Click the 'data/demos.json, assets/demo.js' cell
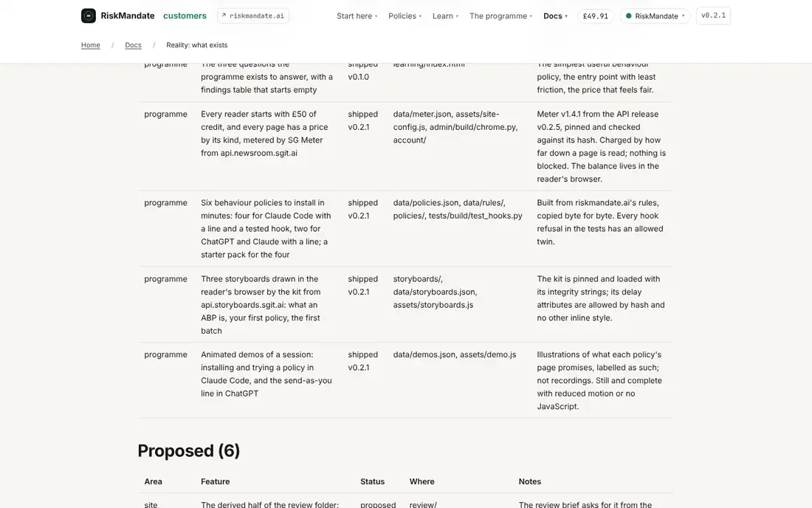This screenshot has height=508, width=812. coord(455,354)
